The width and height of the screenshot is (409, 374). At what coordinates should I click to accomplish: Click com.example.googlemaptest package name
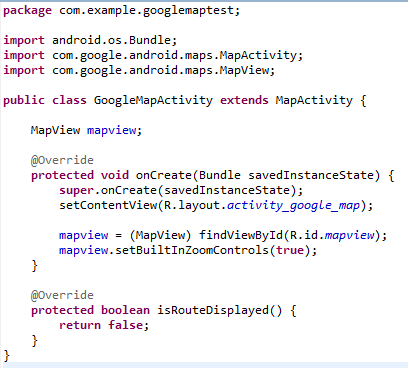coord(146,11)
